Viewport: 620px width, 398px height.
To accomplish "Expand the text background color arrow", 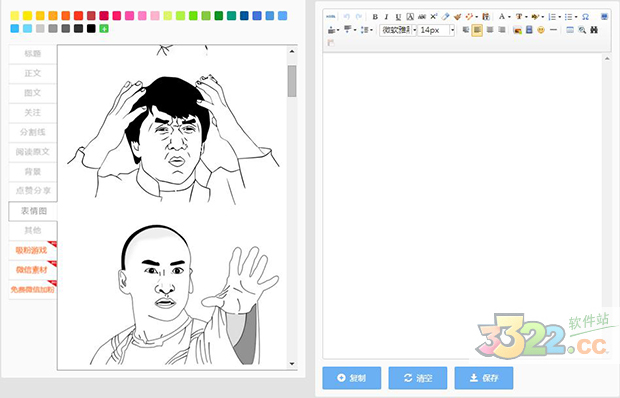I will (526, 17).
